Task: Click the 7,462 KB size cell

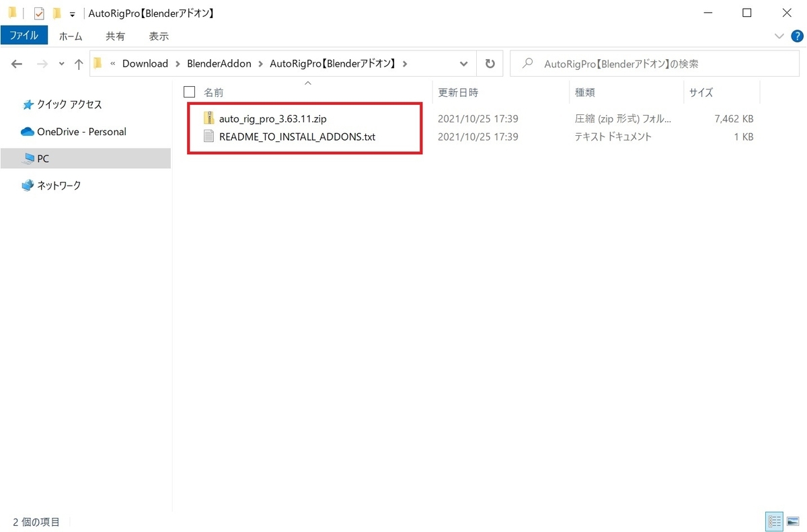Action: 732,118
